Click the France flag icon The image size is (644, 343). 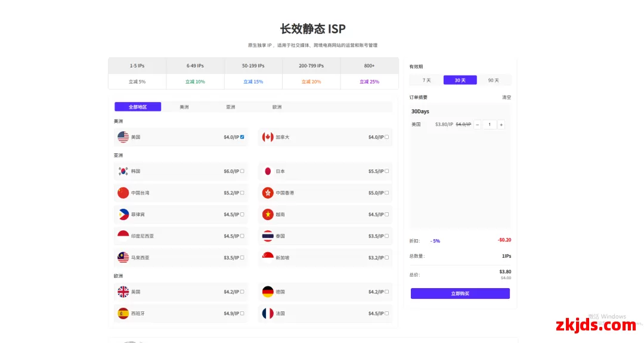[268, 313]
